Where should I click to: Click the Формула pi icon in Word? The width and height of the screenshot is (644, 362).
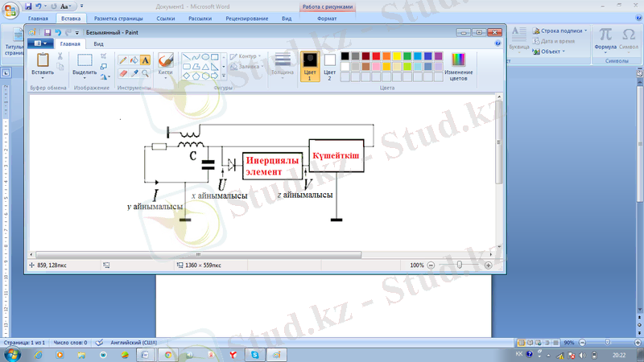point(605,35)
